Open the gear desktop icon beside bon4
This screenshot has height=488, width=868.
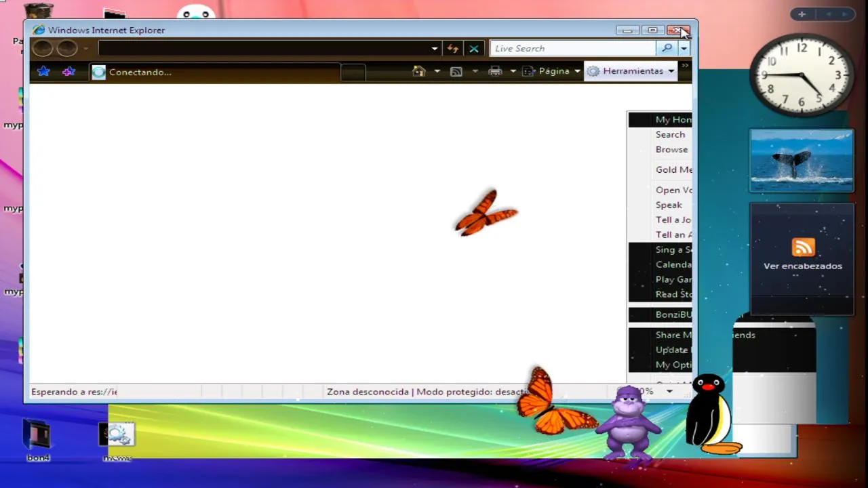pos(117,441)
